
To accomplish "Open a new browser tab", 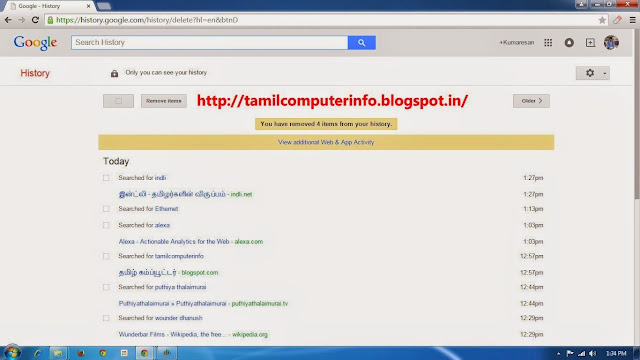I will click(104, 6).
